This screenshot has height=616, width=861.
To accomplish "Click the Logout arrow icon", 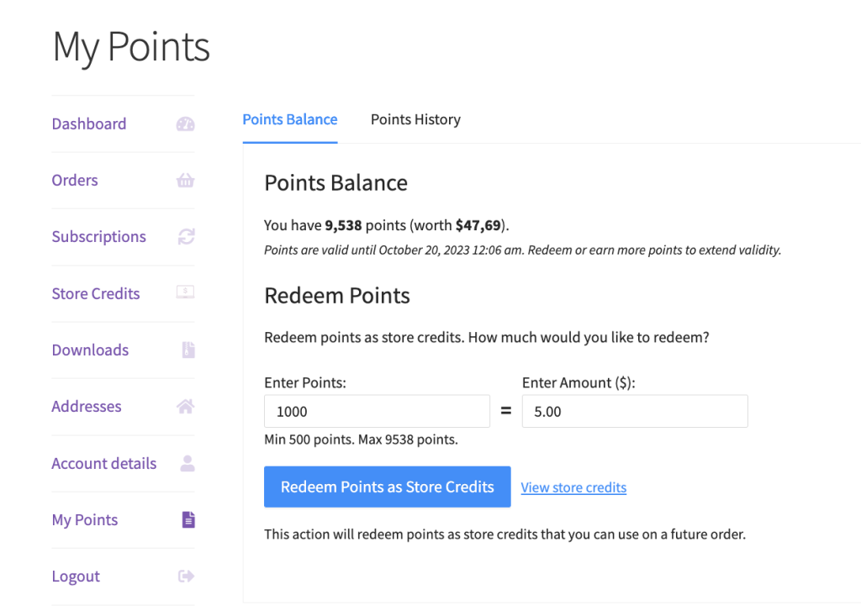I will tap(186, 577).
